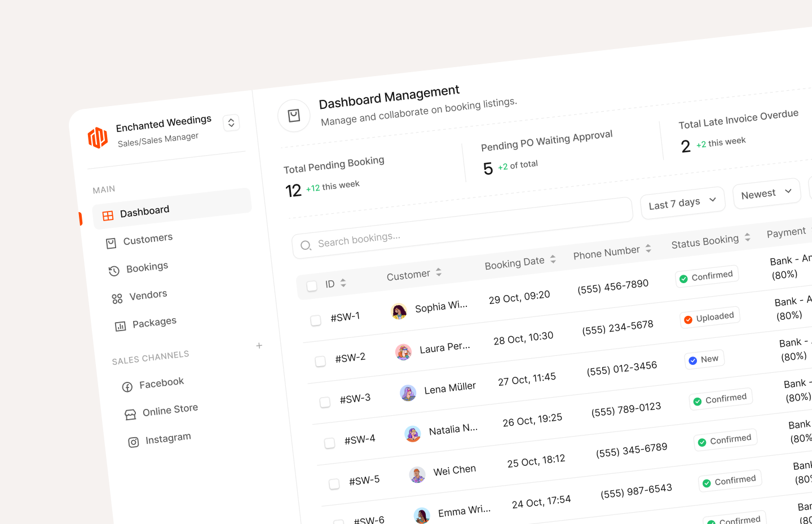
Task: Click the plus icon next to Sales Channels
Action: 259,346
